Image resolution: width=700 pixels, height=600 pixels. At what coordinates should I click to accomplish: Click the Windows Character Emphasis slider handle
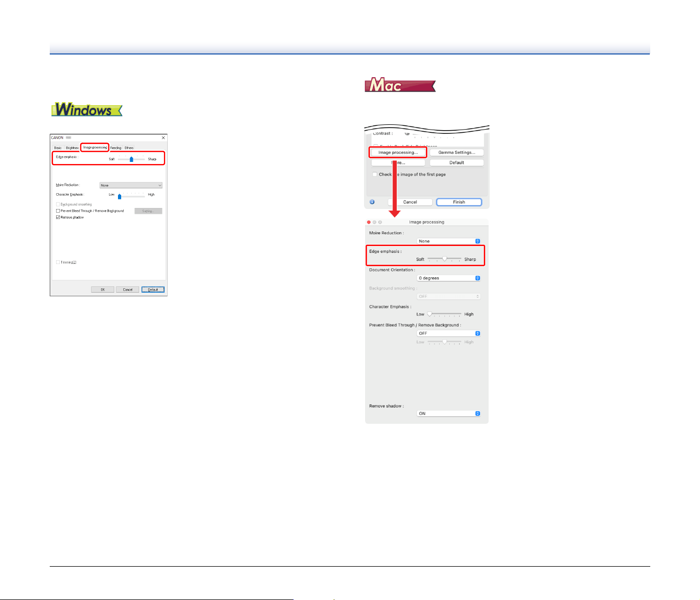click(120, 196)
